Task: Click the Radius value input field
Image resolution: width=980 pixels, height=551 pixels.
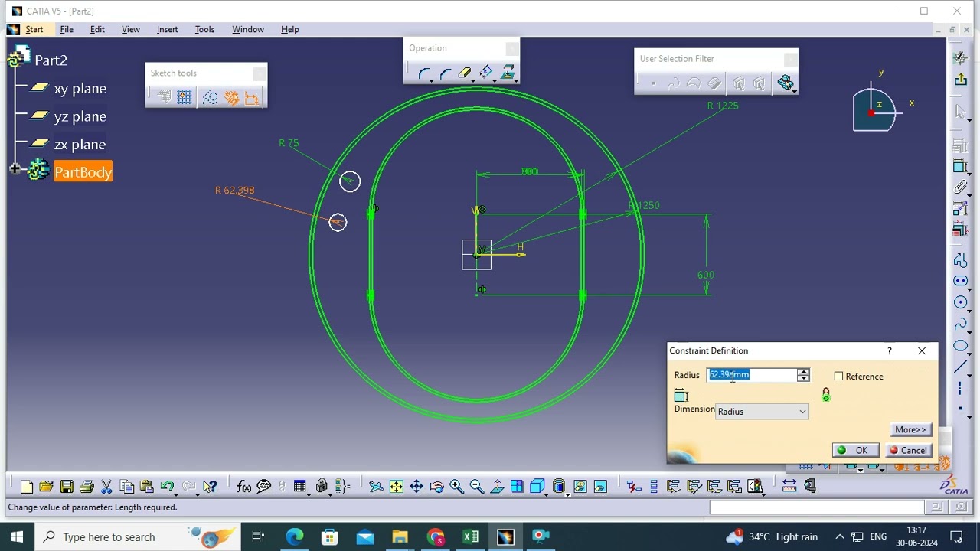Action: click(x=751, y=375)
